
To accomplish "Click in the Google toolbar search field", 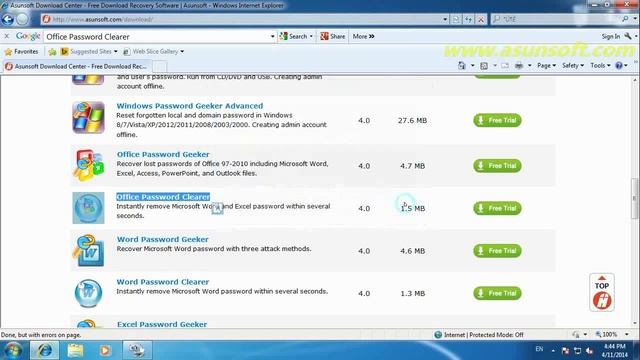I will (x=156, y=36).
